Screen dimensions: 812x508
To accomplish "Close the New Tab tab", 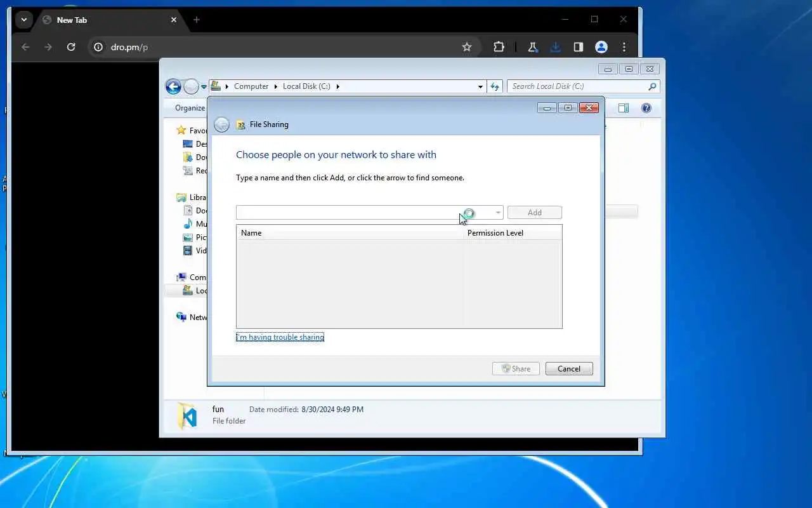I will pos(174,20).
